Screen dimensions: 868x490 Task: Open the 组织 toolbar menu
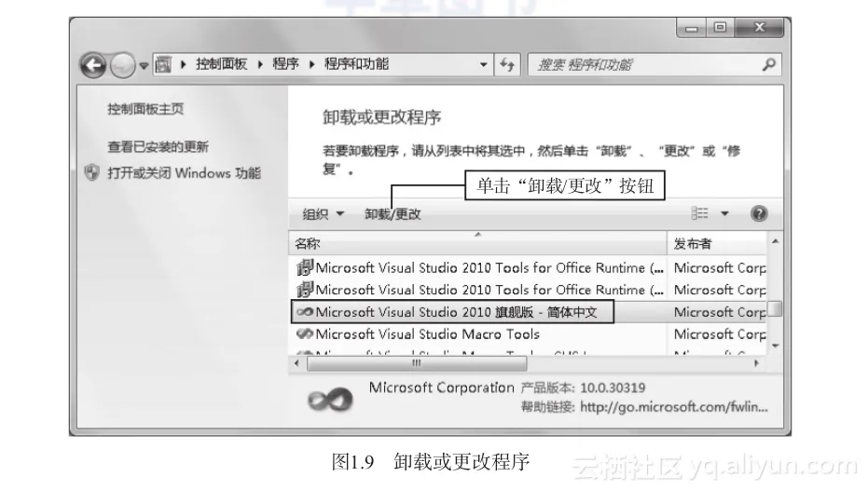pos(323,214)
